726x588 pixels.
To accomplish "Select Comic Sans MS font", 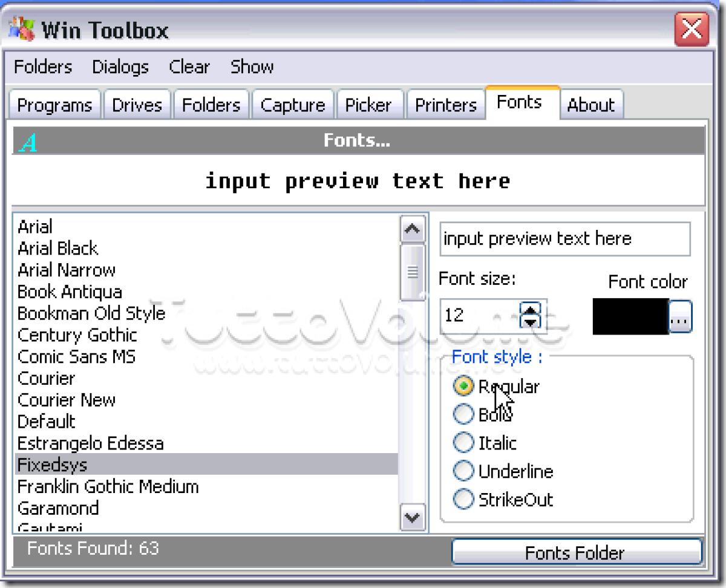I will 206,357.
